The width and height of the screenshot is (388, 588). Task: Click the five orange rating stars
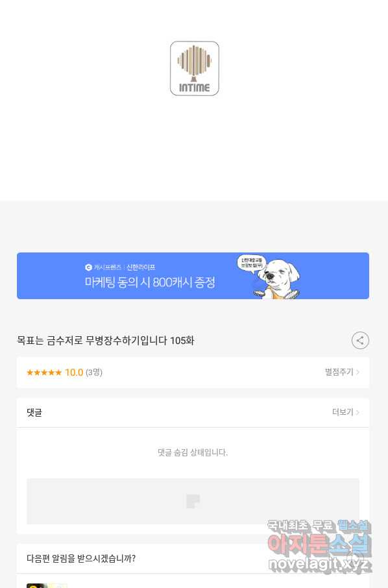point(44,373)
